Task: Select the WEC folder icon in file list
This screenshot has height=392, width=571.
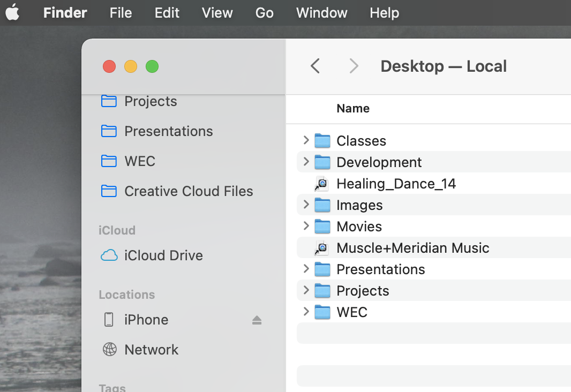Action: (x=322, y=312)
